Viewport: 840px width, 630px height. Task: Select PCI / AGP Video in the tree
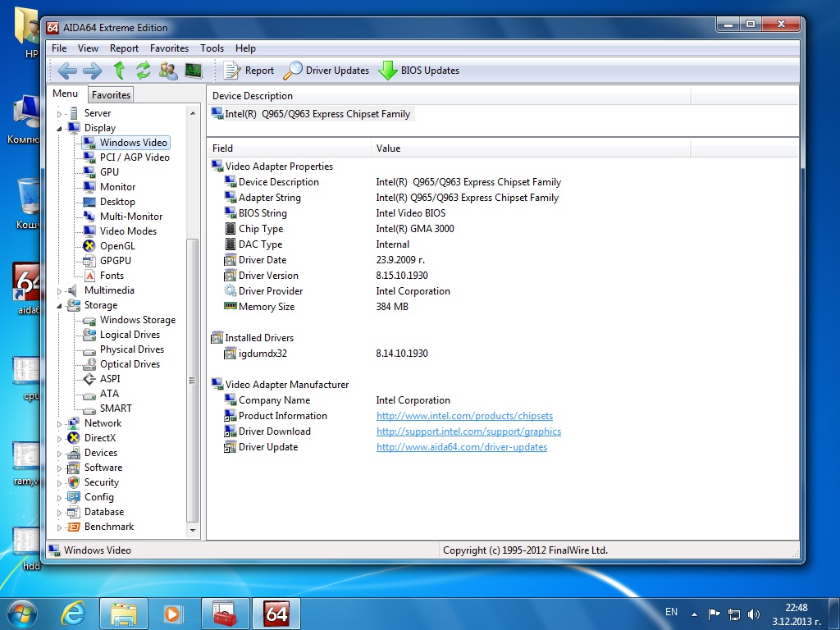(135, 157)
